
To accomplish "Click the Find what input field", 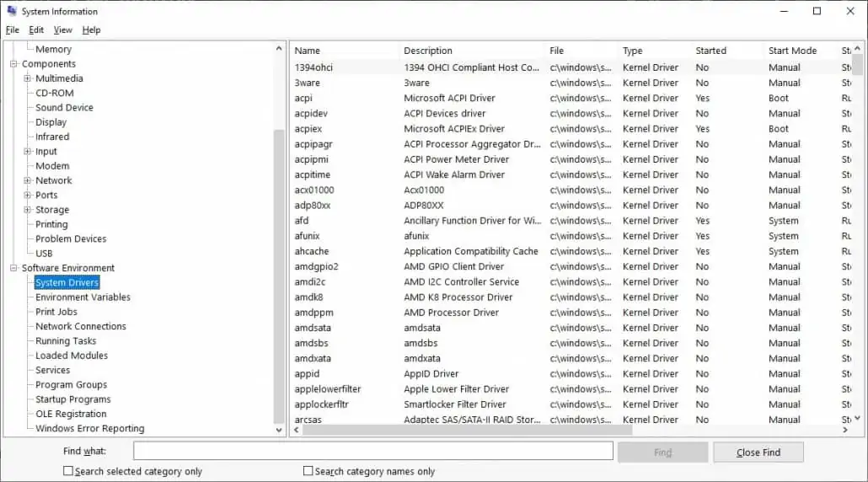I will coord(373,451).
